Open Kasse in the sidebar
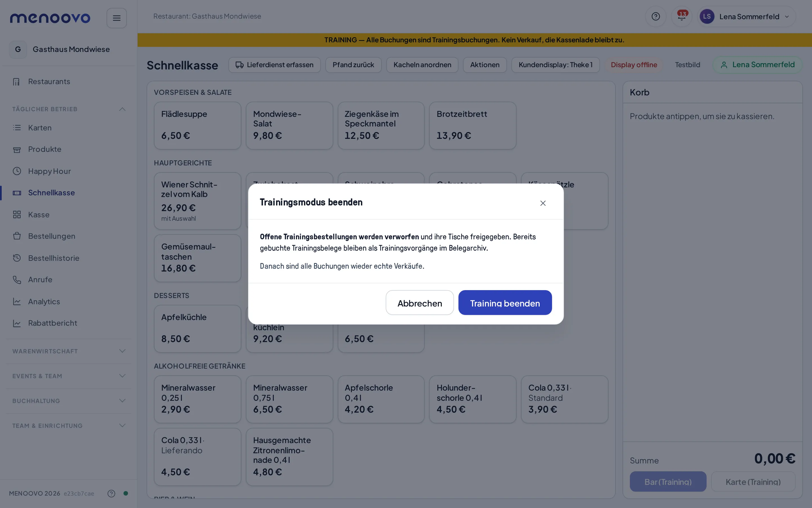The height and width of the screenshot is (508, 812). 68,215
